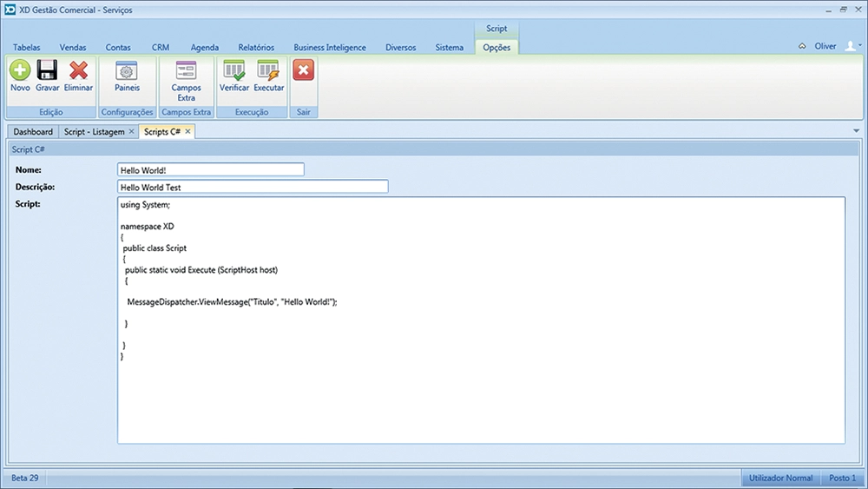Run the script with Executar
Image resolution: width=868 pixels, height=489 pixels.
[x=268, y=71]
